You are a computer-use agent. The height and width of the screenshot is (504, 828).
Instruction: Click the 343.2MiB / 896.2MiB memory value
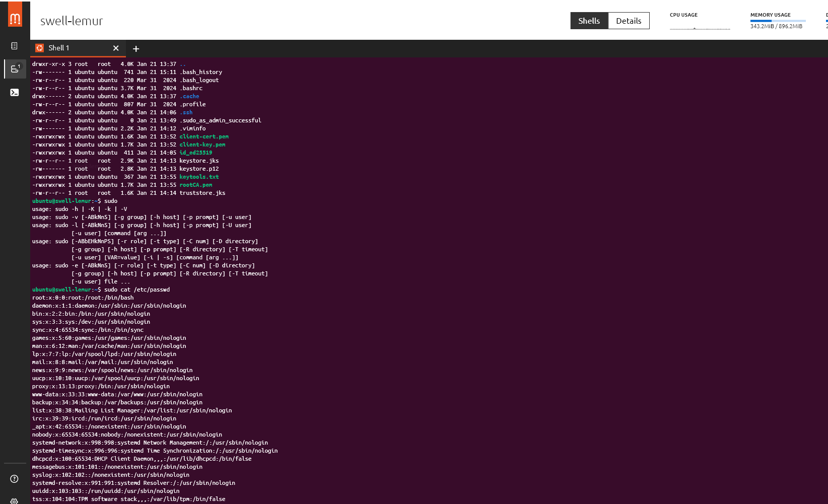coord(776,26)
